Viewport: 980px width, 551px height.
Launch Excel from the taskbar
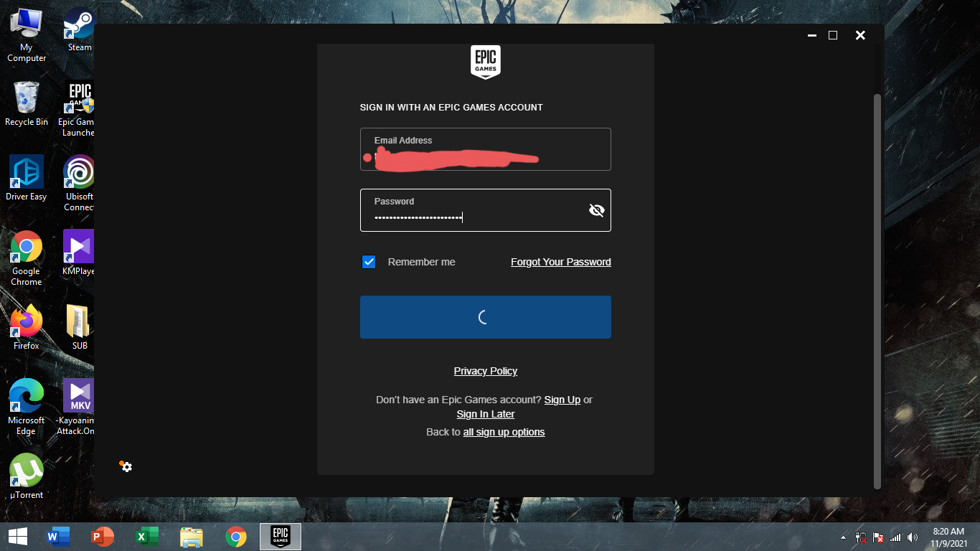pyautogui.click(x=147, y=537)
